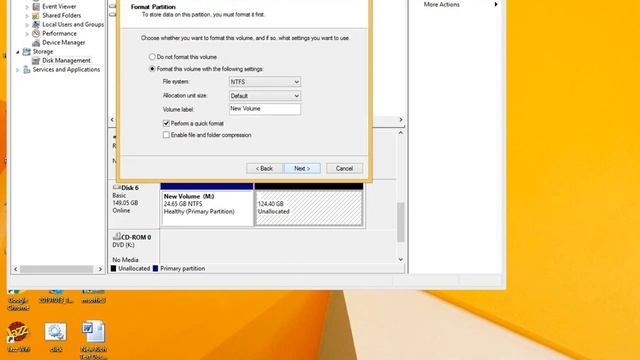The width and height of the screenshot is (640, 360).
Task: Click the Back button in wizard
Action: pos(264,168)
